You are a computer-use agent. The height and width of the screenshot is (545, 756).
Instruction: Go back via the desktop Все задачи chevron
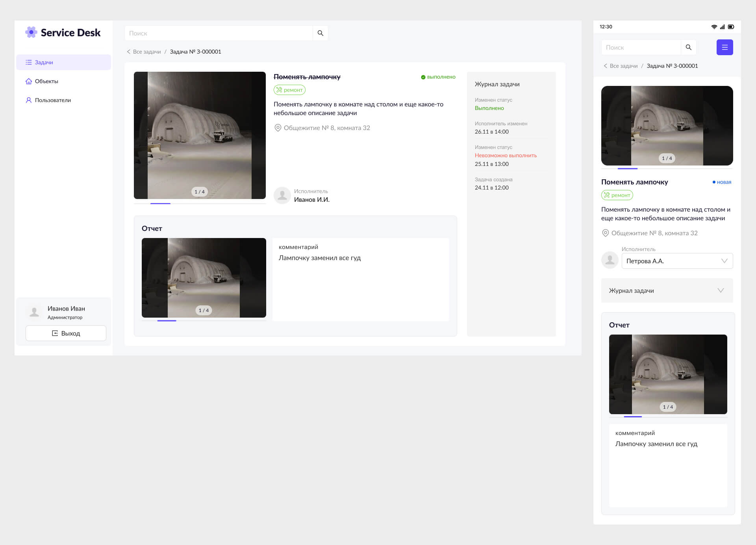pos(129,52)
